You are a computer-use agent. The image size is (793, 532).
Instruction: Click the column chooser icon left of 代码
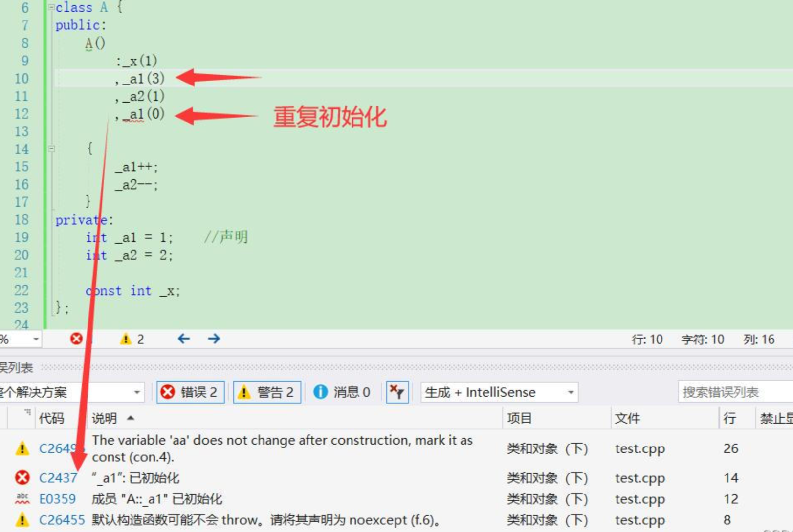[x=27, y=413]
